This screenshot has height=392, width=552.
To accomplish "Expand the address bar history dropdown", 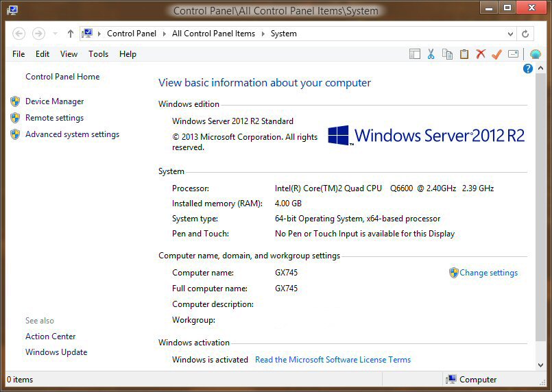I will tap(510, 34).
